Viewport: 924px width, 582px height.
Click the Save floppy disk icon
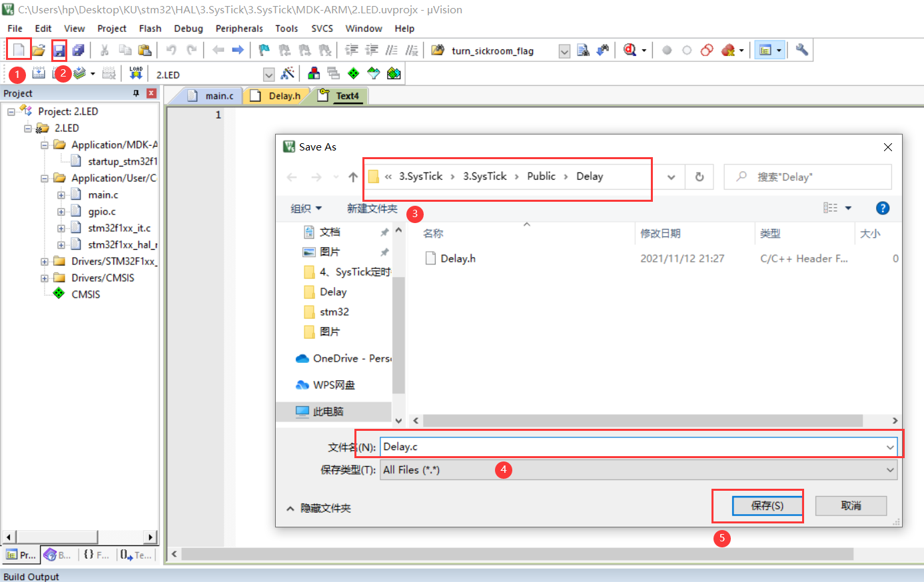59,50
